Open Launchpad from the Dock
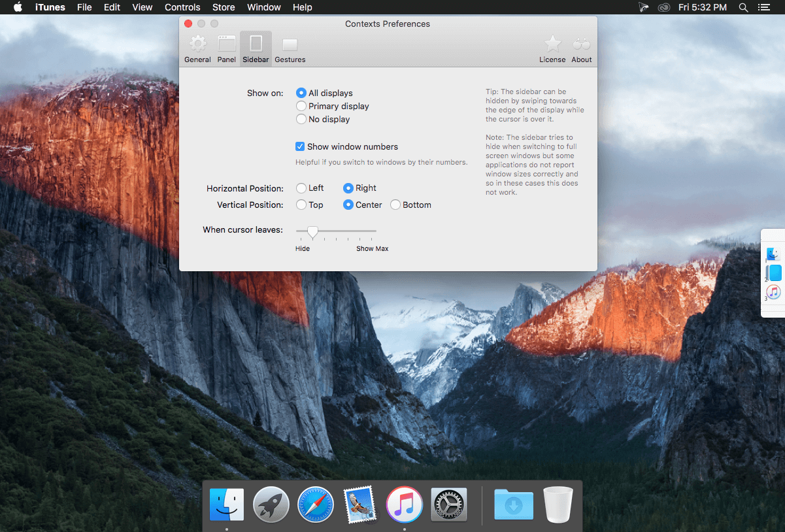This screenshot has width=785, height=532. 271,504
